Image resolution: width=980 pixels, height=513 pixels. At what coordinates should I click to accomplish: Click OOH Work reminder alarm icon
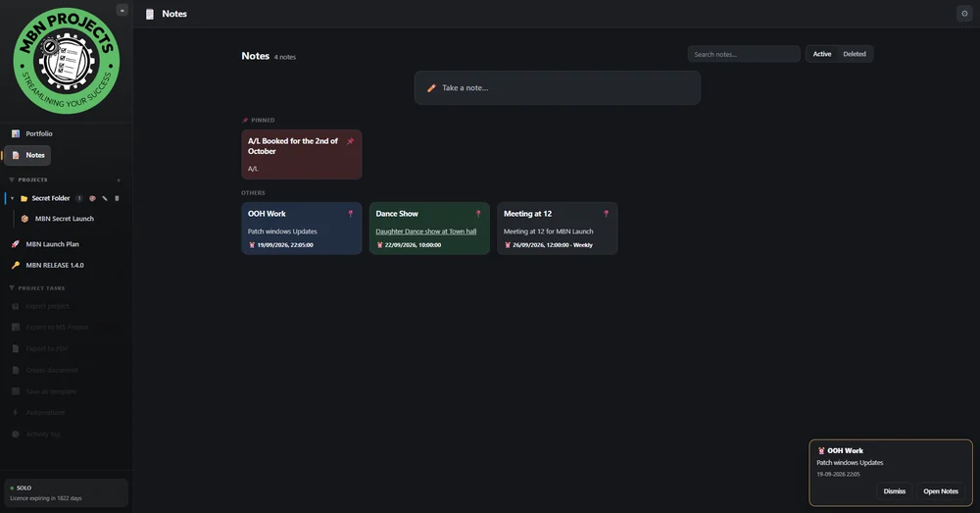click(x=252, y=245)
